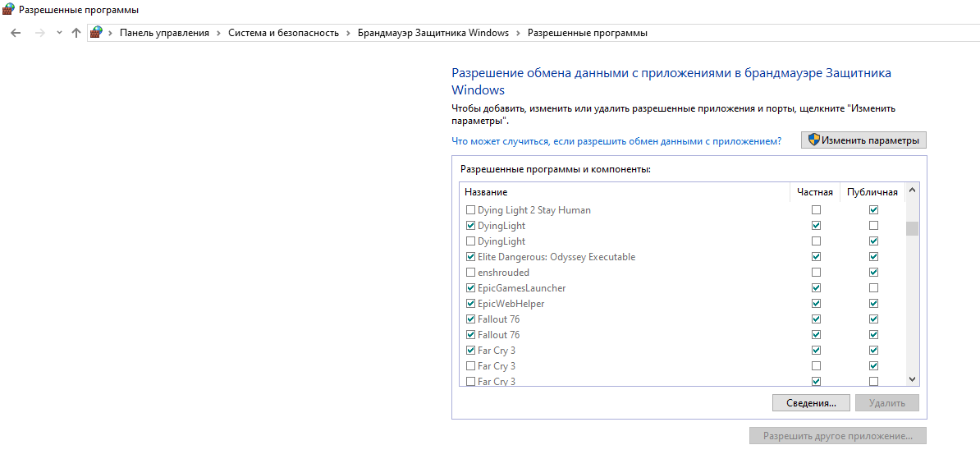980x468 pixels.
Task: Click the list scrollbar thumb
Action: tap(912, 229)
